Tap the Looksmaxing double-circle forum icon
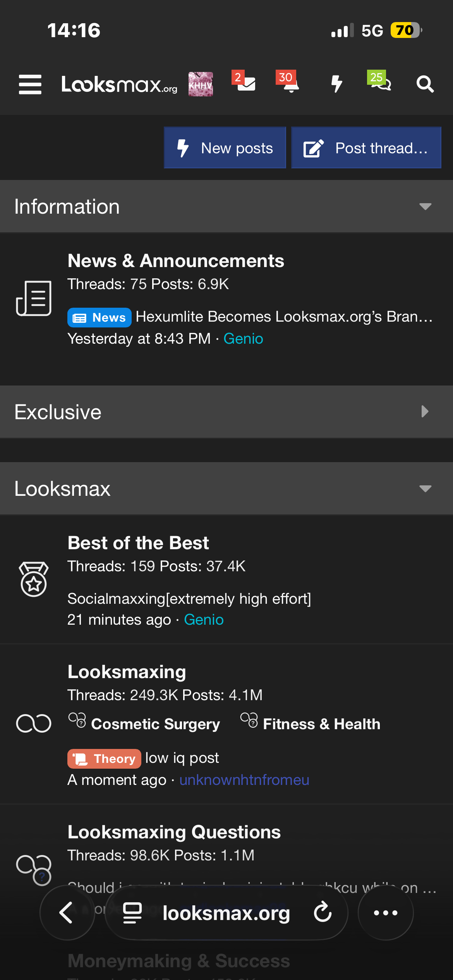 [x=34, y=723]
